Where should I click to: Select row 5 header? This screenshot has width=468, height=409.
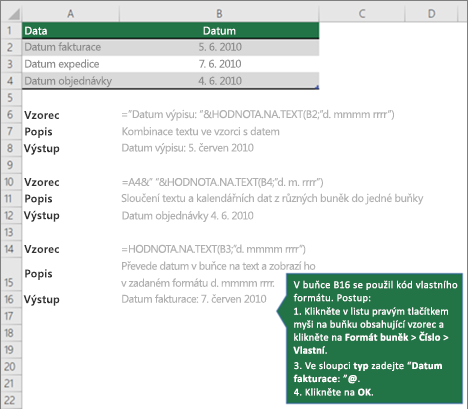coord(11,98)
